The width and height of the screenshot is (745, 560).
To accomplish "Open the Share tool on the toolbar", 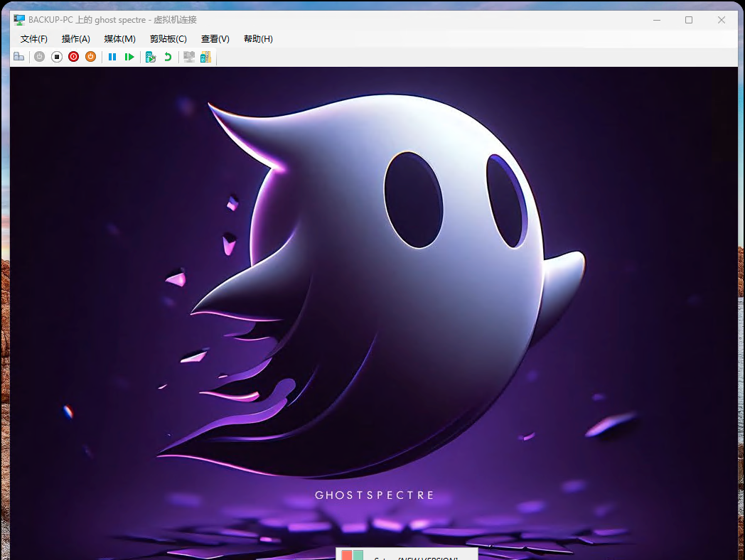I will 205,57.
